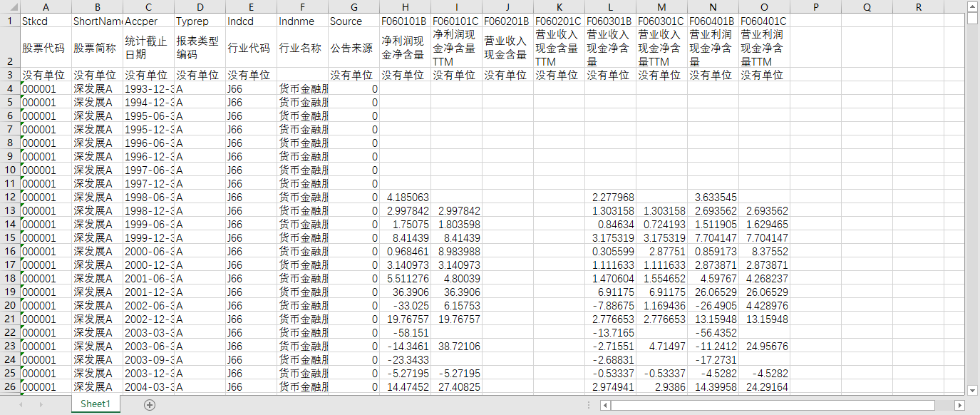Screen dimensions: 980x415
Task: Click cell with value 38.72106
Action: click(457, 346)
